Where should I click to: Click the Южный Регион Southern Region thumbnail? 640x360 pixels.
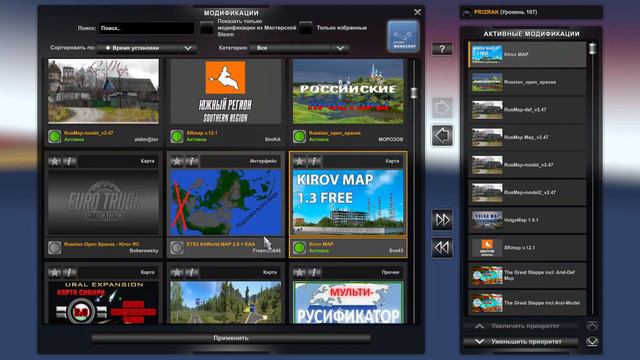coord(226,91)
